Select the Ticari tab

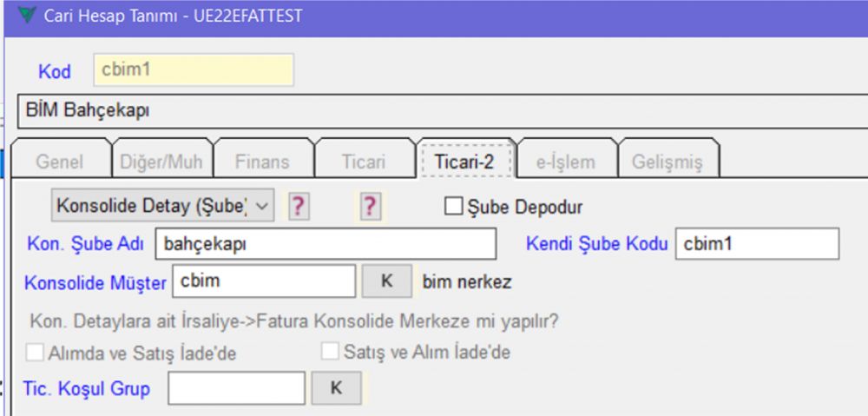pyautogui.click(x=363, y=162)
